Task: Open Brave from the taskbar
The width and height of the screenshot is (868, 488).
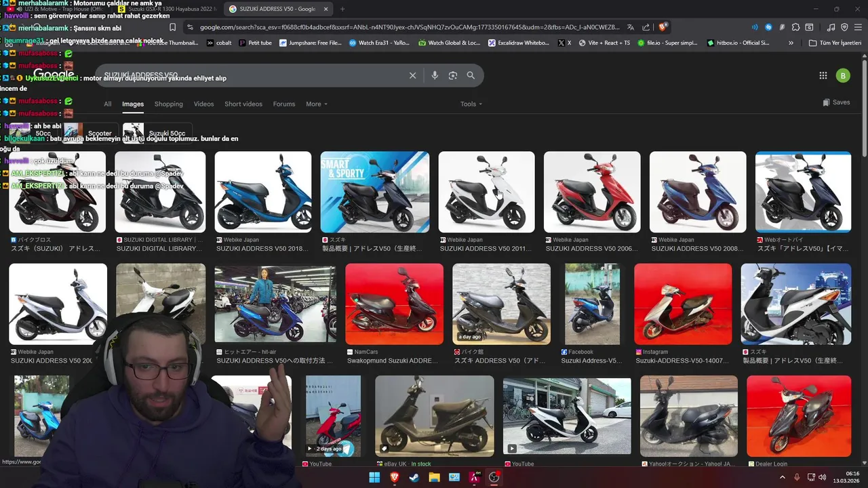Action: [x=394, y=477]
